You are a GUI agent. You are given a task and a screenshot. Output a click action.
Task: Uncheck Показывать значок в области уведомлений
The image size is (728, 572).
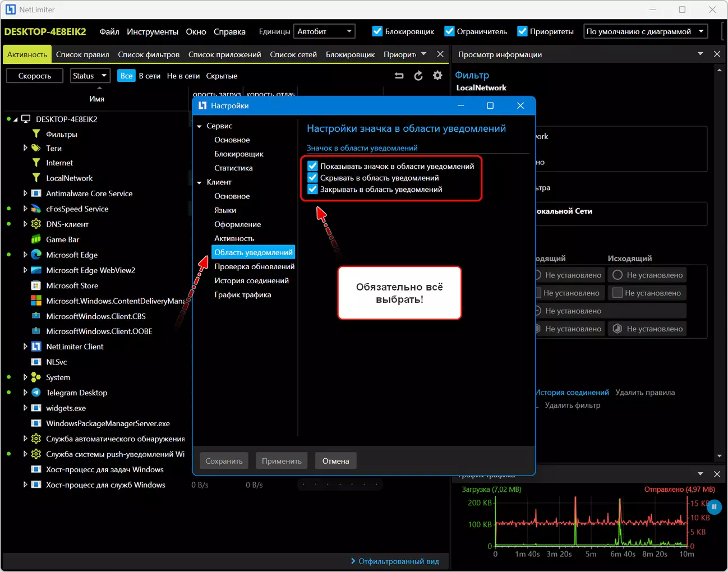pos(312,166)
